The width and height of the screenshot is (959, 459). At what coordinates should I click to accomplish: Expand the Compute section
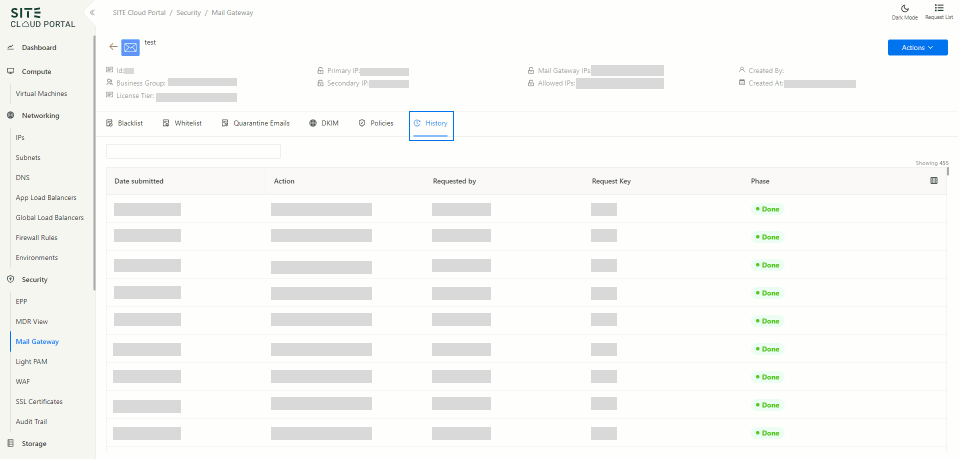click(x=36, y=72)
